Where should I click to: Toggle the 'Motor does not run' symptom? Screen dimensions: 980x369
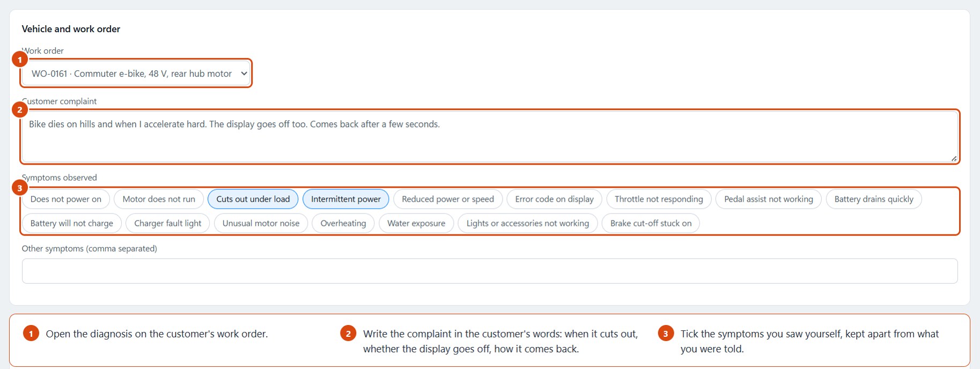(x=159, y=199)
